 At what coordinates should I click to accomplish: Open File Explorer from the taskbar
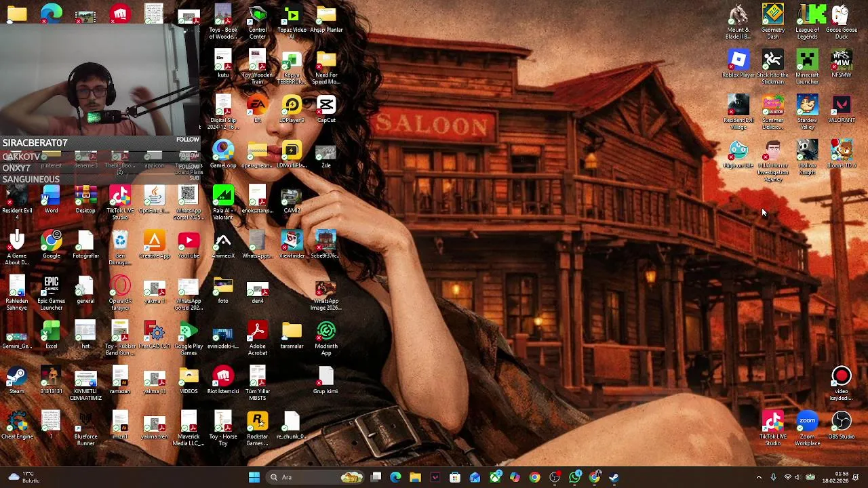pyautogui.click(x=415, y=477)
